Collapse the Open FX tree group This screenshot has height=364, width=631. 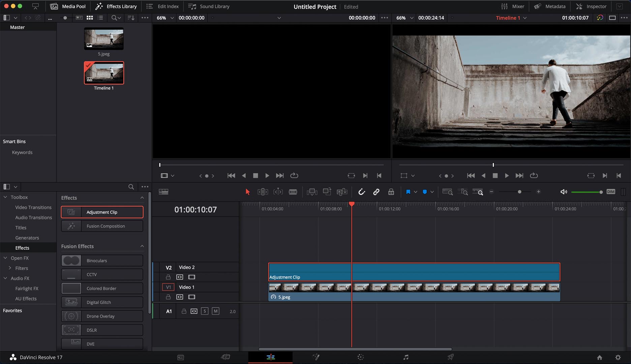click(x=5, y=258)
